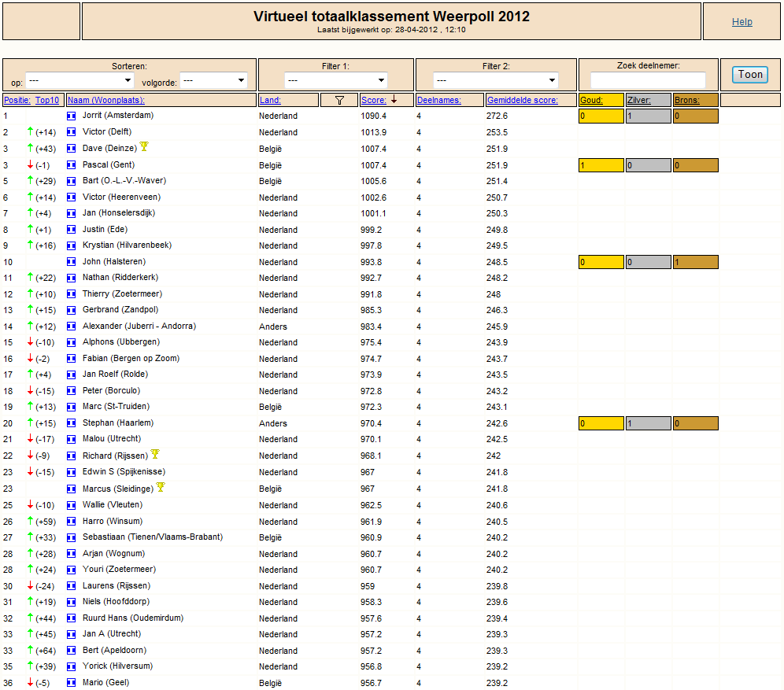
Task: Click the blue icon beside Alexander (Juberri - Andorra)
Action: coord(72,327)
